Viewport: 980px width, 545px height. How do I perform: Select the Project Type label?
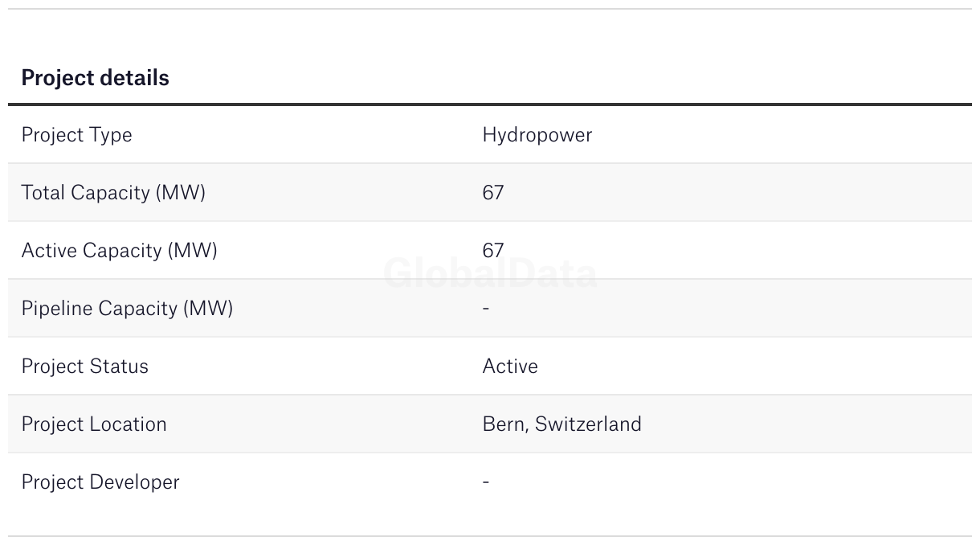[x=76, y=135]
